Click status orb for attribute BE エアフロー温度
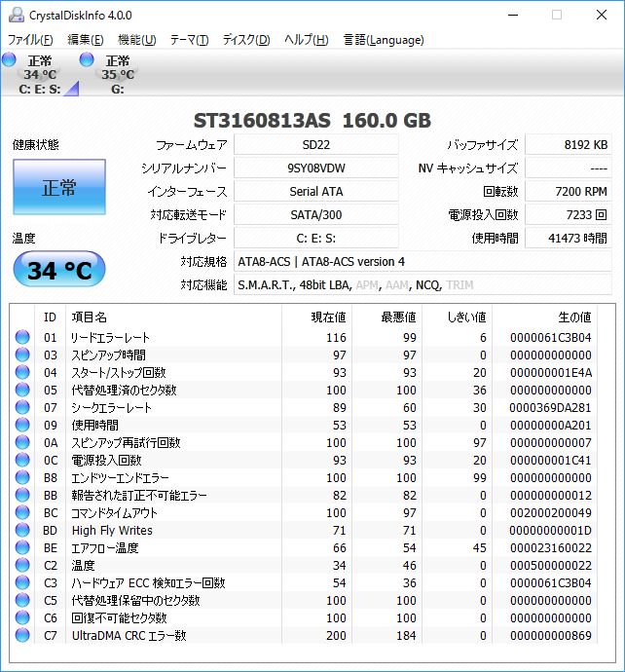The image size is (625, 672). (x=22, y=548)
